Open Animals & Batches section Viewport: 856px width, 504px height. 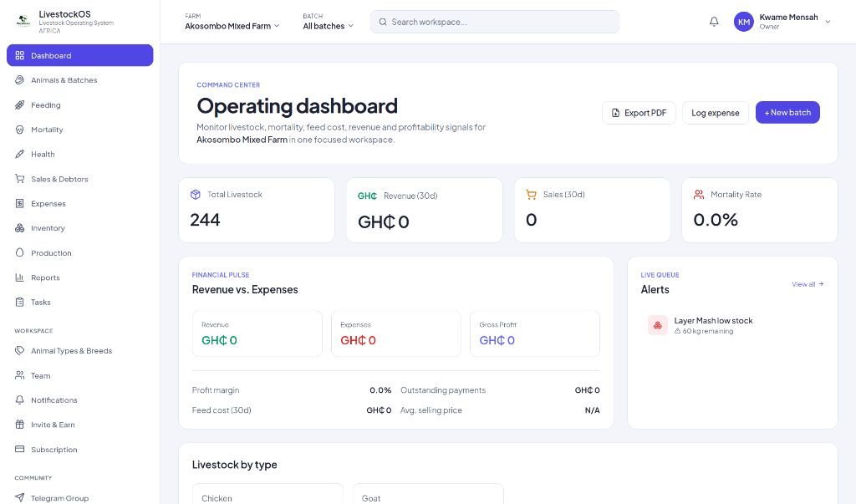[79, 79]
